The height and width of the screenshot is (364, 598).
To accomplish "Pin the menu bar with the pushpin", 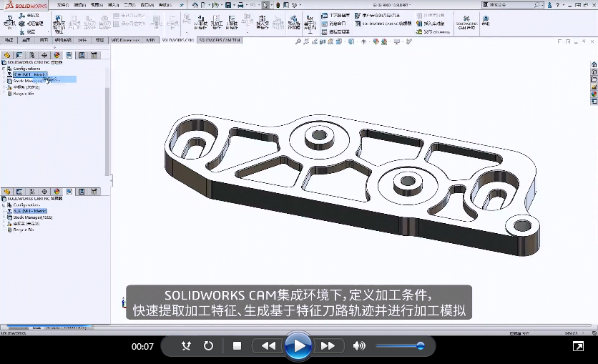I will 182,5.
